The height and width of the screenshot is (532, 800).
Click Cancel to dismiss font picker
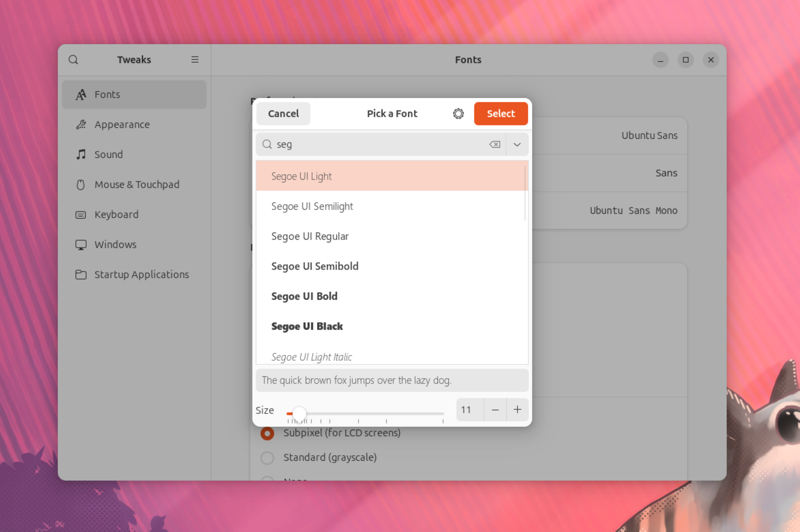(x=283, y=113)
